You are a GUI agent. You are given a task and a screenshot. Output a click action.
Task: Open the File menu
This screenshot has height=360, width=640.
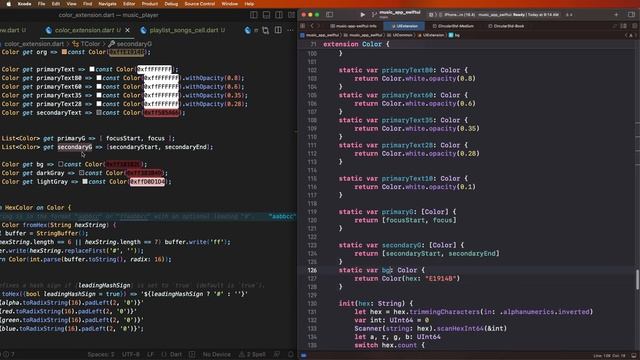click(x=42, y=4)
